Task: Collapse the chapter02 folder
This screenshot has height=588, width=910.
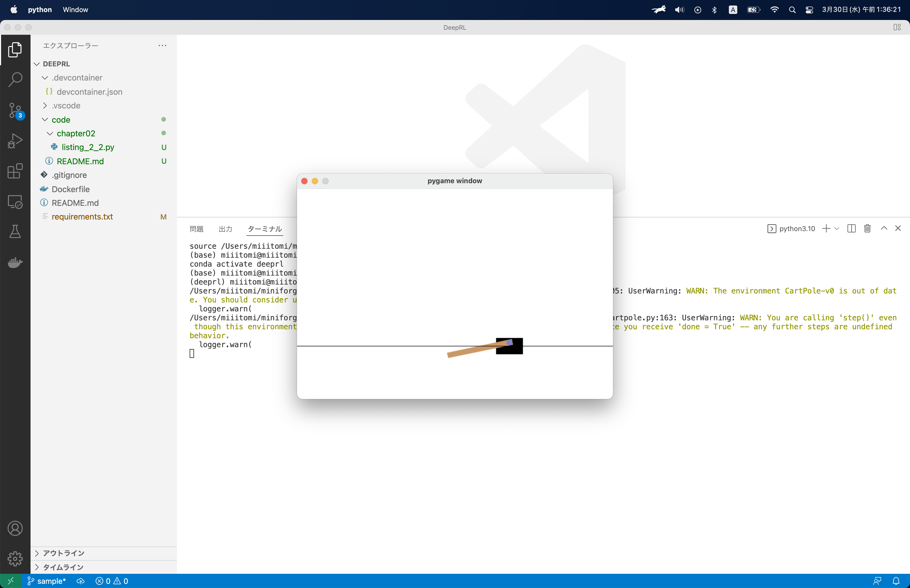Action: pyautogui.click(x=76, y=133)
